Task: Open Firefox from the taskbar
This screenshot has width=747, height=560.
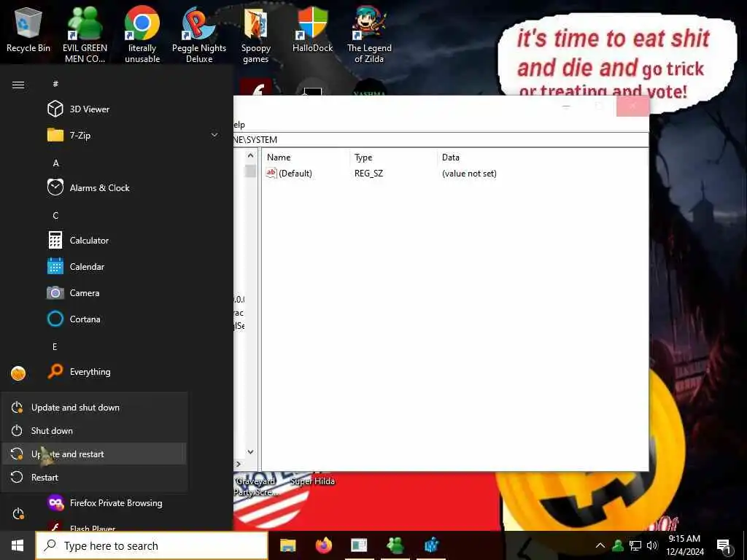Action: coord(323,545)
